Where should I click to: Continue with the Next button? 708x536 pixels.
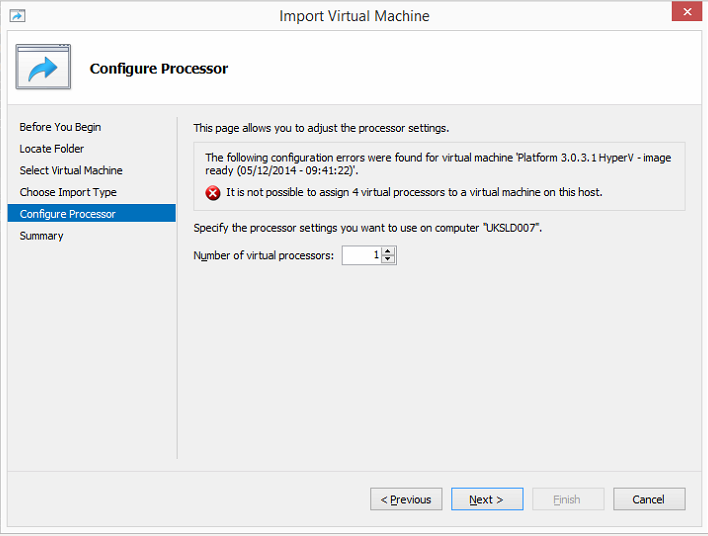[487, 500]
